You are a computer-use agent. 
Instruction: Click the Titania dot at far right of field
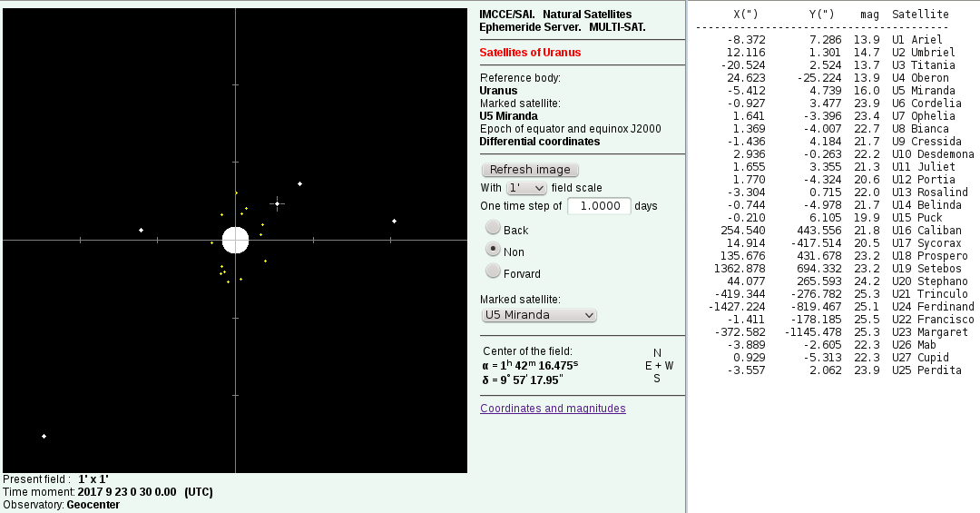click(x=394, y=221)
